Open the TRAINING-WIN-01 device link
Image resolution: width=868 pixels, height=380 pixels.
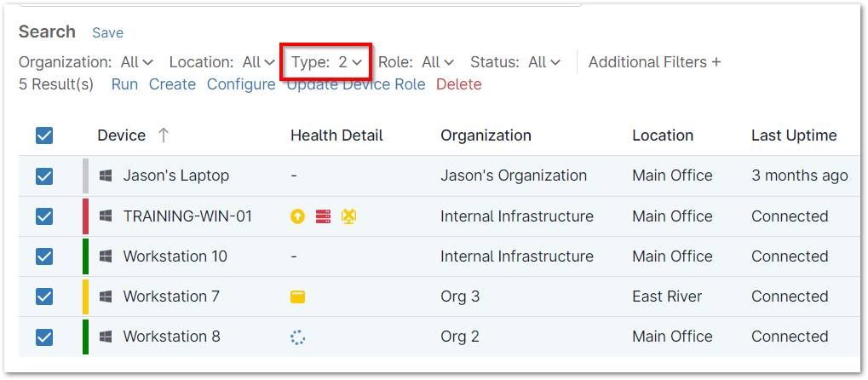(187, 216)
